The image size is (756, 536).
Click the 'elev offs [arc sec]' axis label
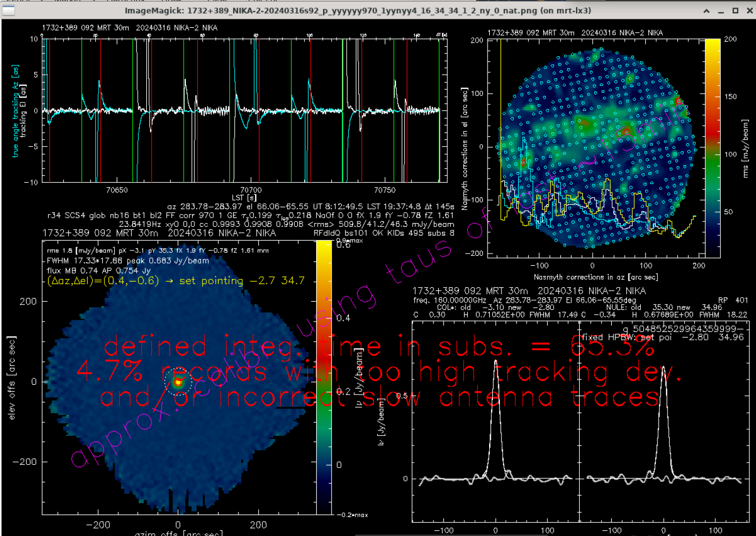[x=12, y=378]
